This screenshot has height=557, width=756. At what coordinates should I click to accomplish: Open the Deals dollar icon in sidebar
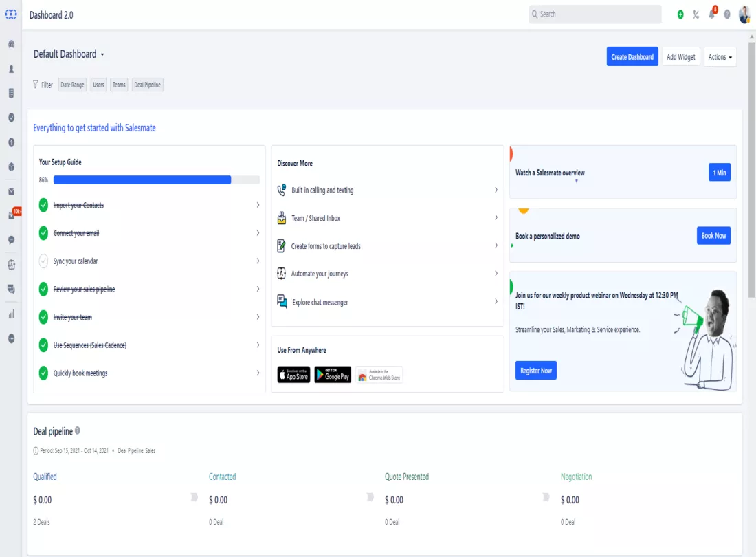(11, 142)
